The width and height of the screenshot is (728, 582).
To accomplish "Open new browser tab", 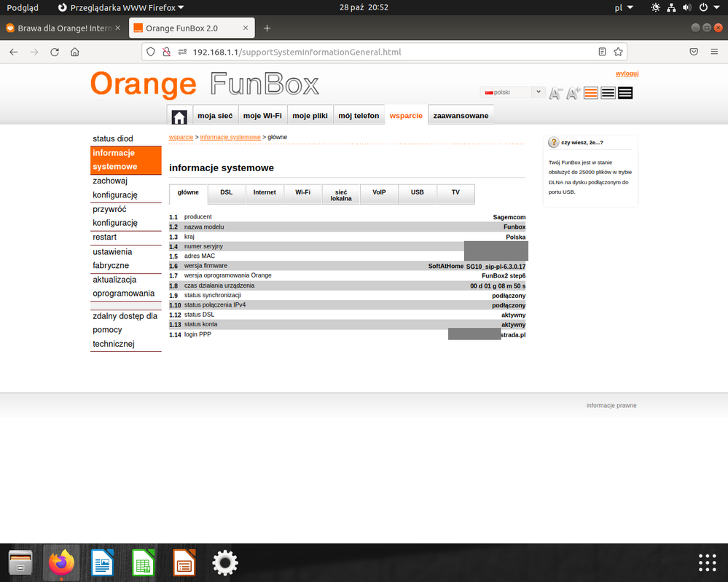I will point(267,28).
